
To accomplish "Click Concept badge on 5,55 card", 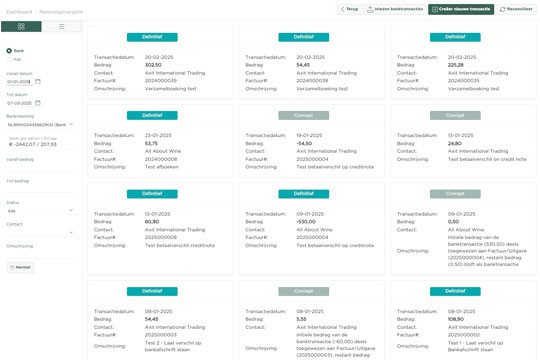I will [303, 291].
